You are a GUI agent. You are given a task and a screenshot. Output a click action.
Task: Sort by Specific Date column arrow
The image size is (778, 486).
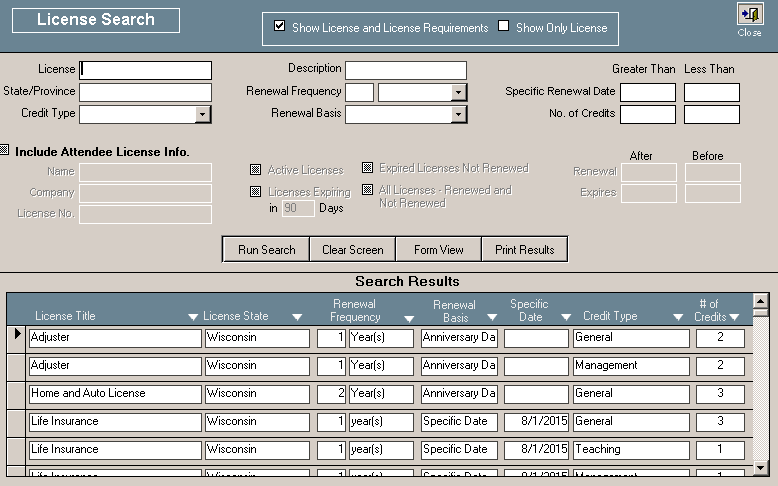(566, 317)
